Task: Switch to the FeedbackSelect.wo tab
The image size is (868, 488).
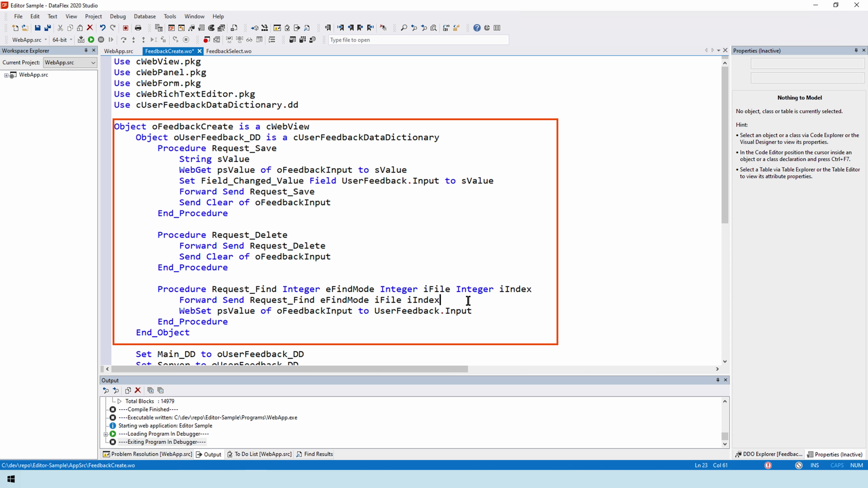Action: [229, 51]
